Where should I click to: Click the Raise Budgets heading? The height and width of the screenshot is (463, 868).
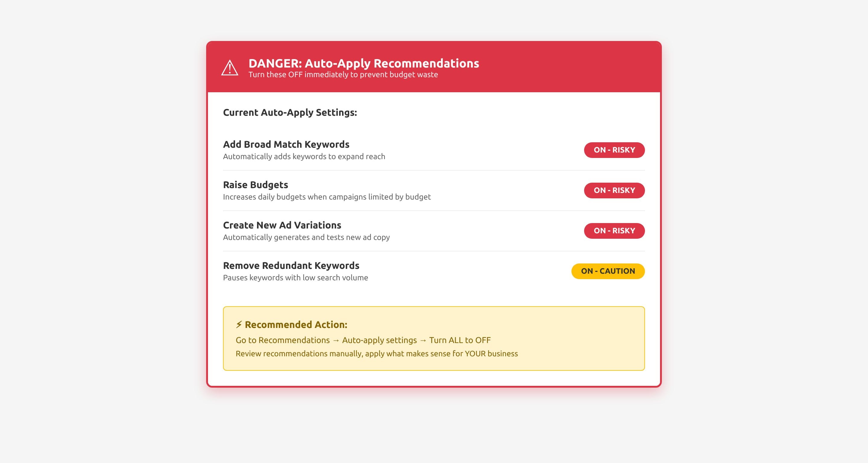[255, 185]
